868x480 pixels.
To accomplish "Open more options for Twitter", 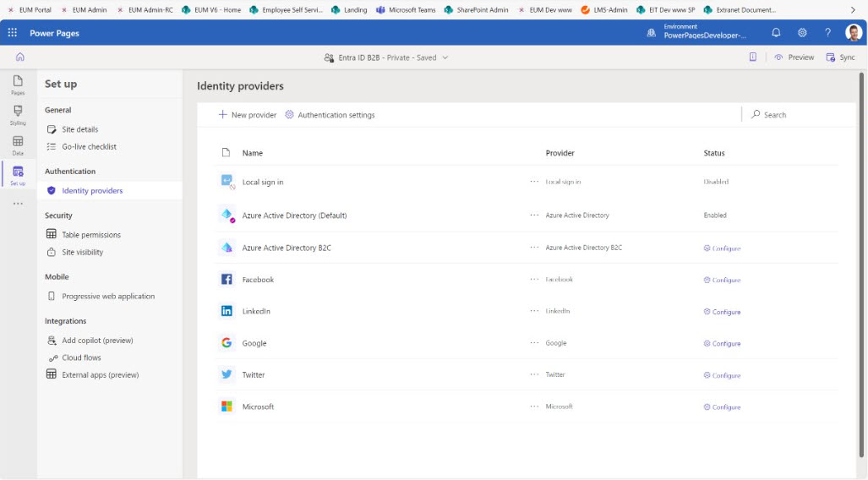I will [534, 375].
